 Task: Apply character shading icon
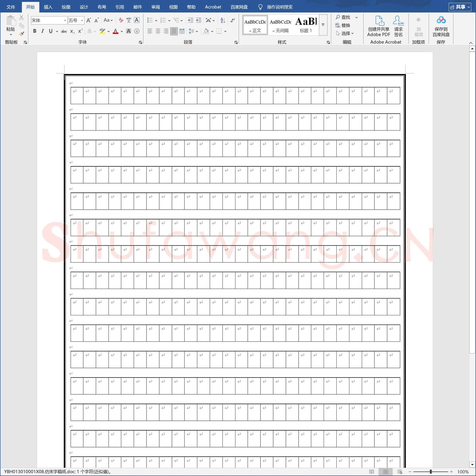coord(129,31)
